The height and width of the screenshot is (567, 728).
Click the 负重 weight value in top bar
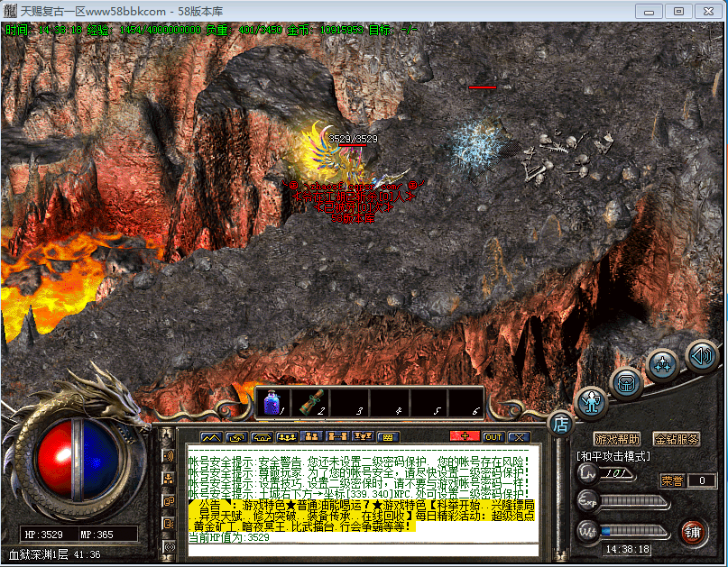click(x=244, y=30)
